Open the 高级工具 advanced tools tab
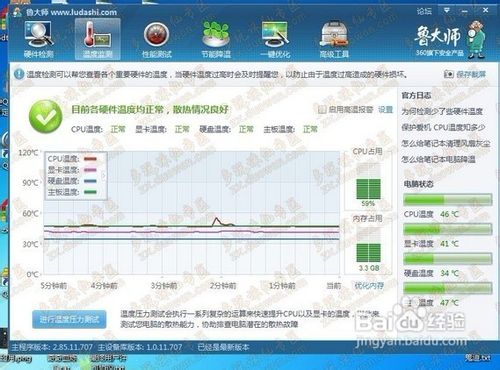 point(334,39)
